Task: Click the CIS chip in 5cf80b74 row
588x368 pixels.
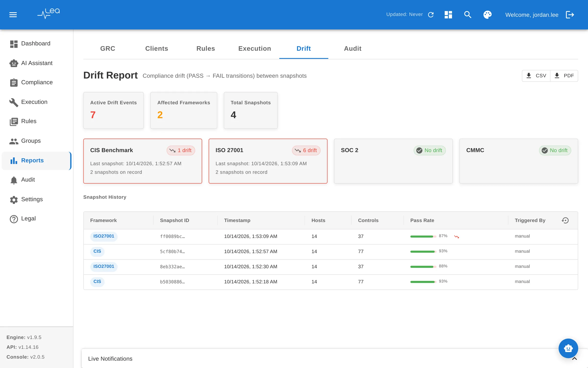Action: (x=97, y=251)
